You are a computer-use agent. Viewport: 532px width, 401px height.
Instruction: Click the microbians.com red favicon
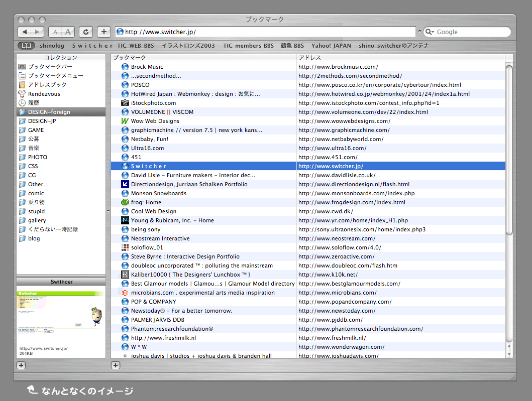click(x=125, y=293)
